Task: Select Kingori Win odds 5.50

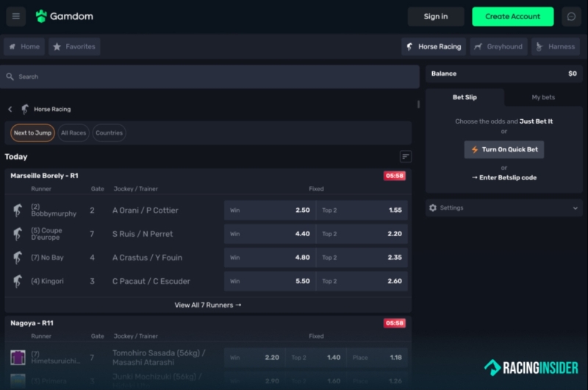Action: point(270,281)
